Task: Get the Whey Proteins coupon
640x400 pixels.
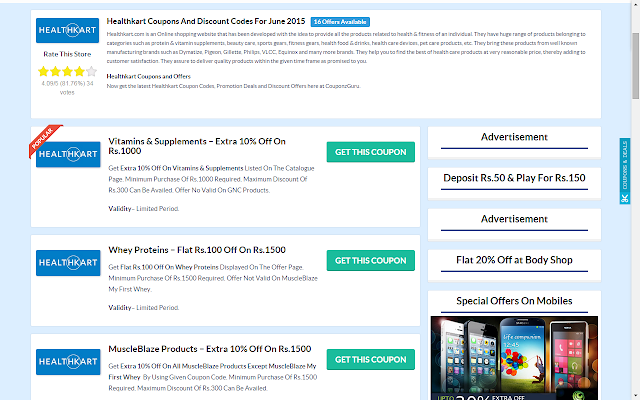Action: coord(371,260)
